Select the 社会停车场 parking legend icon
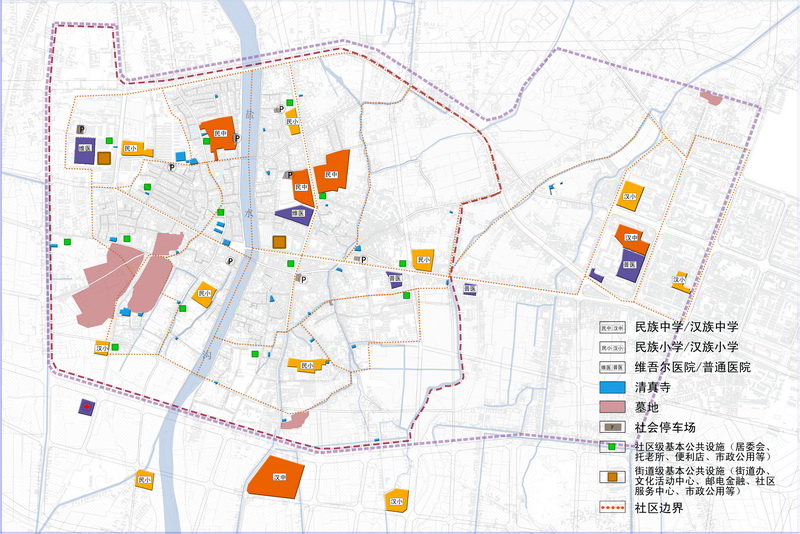Viewport: 800px width, 534px height. pyautogui.click(x=612, y=427)
